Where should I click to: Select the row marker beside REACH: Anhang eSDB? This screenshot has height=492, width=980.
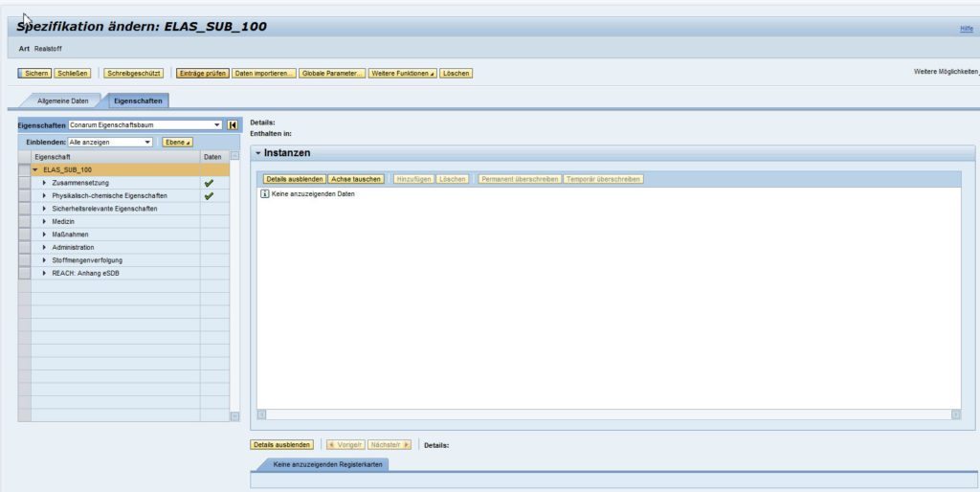pos(24,273)
